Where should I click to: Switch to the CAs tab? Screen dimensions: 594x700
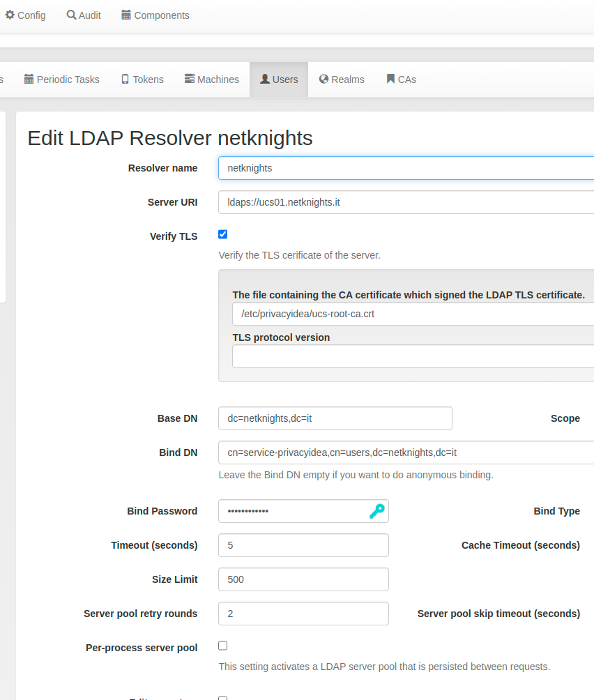point(401,79)
